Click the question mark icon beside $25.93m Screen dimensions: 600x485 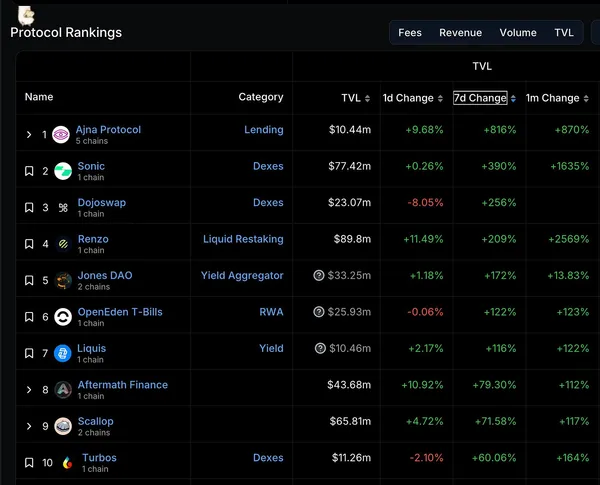pyautogui.click(x=319, y=312)
